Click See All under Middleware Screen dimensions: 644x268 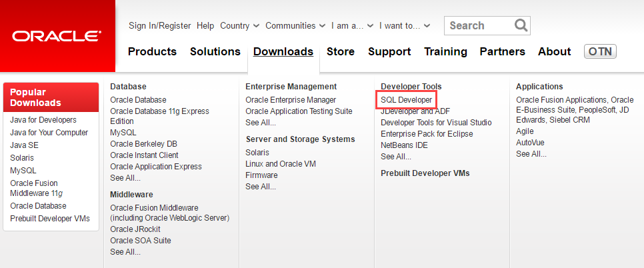point(125,251)
